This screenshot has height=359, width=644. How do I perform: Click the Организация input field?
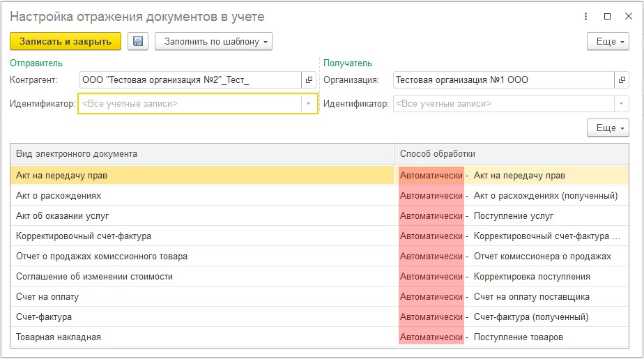(x=502, y=80)
